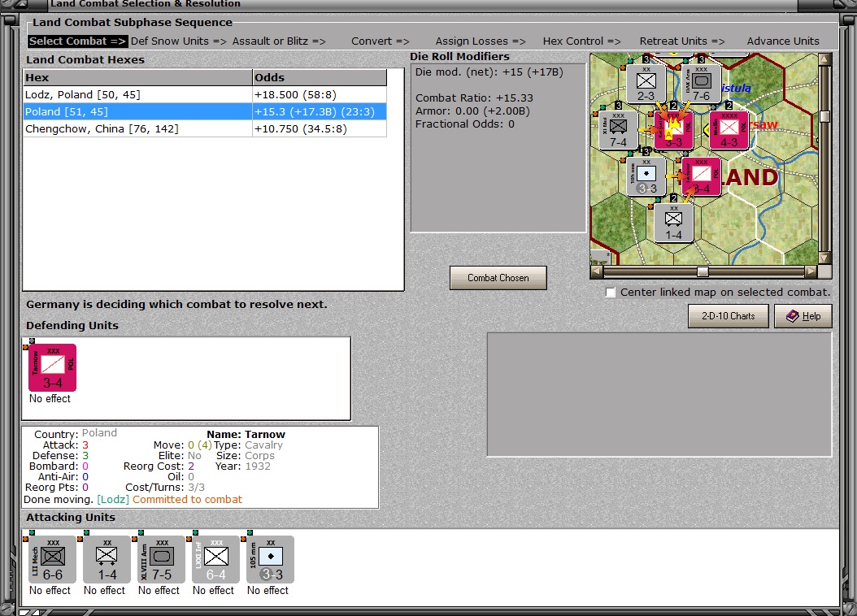This screenshot has height=616, width=857.
Task: Click the Select Combat subphase step
Action: [x=77, y=41]
